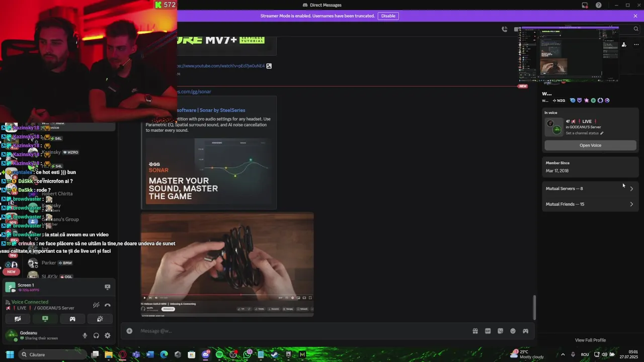
Task: Disconnect from voice with the hang-up icon
Action: [x=107, y=305]
